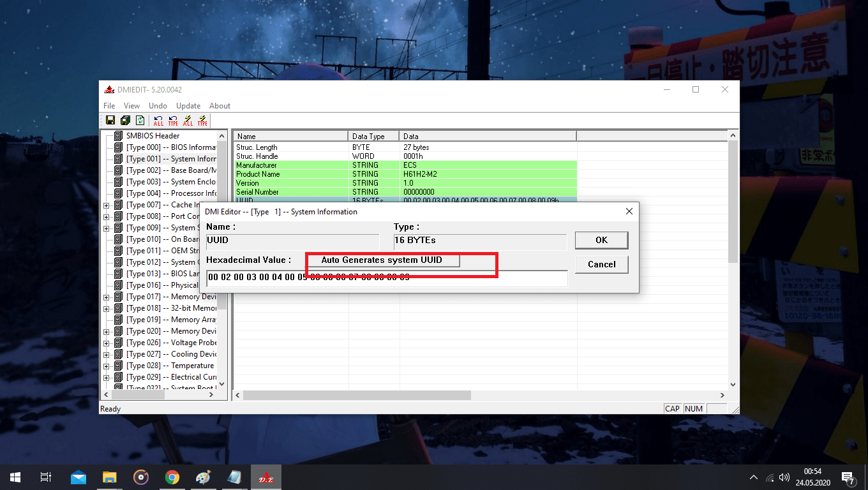868x490 pixels.
Task: Open the round media player taskbar icon
Action: tap(141, 477)
